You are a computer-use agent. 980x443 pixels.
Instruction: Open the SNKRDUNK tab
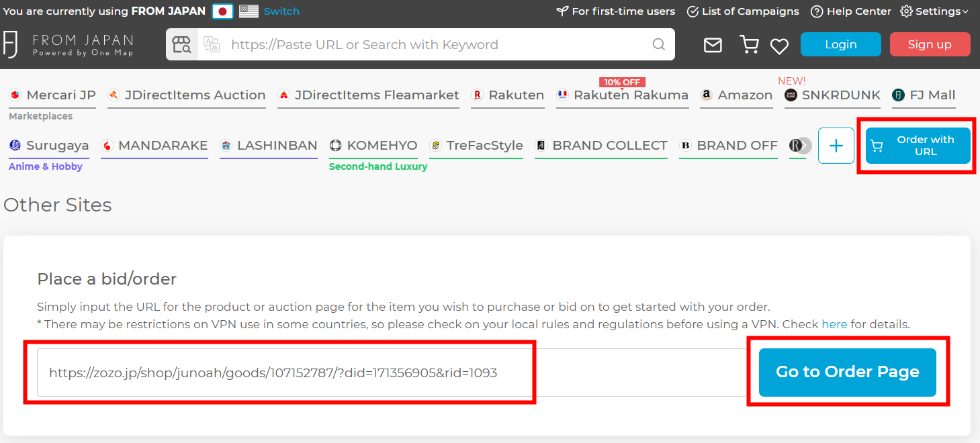tap(832, 95)
